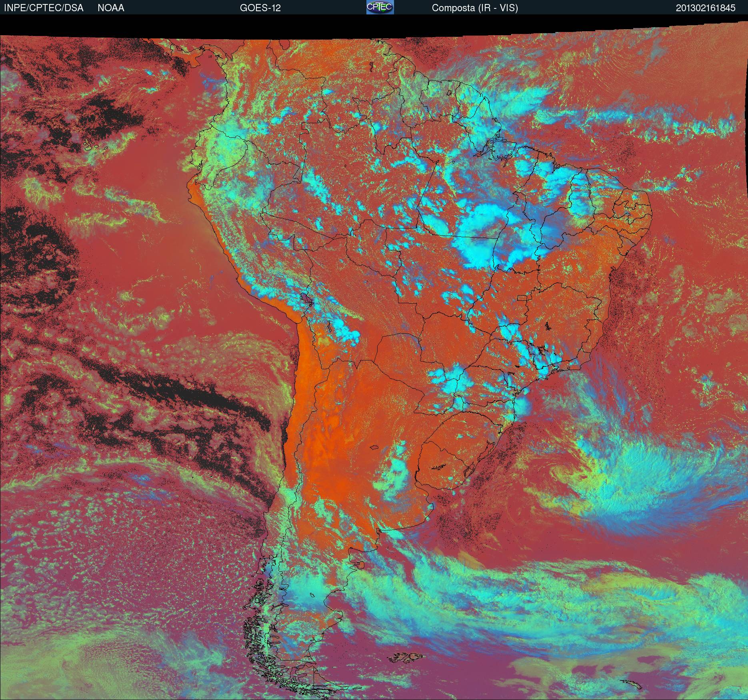Viewport: 748px width, 700px height.
Task: Select the Composta (IR - VIS) title
Action: 475,8
